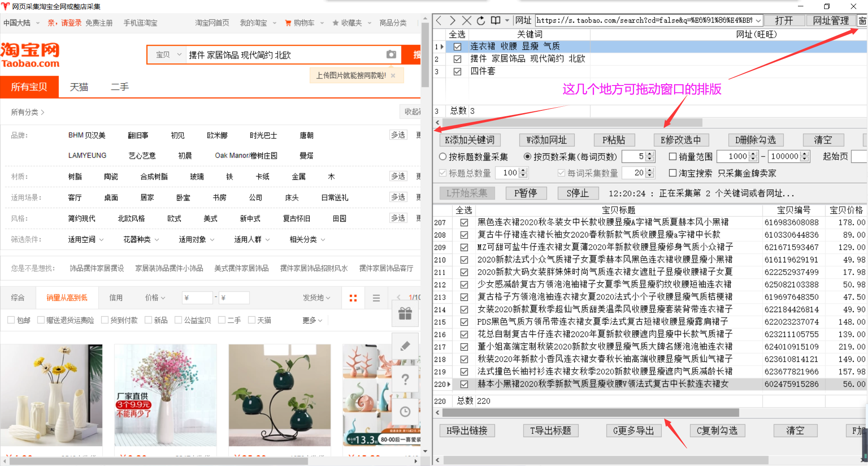Click the stop (X) icon in the collector toolbar
Image resolution: width=868 pixels, height=466 pixels.
(x=467, y=20)
